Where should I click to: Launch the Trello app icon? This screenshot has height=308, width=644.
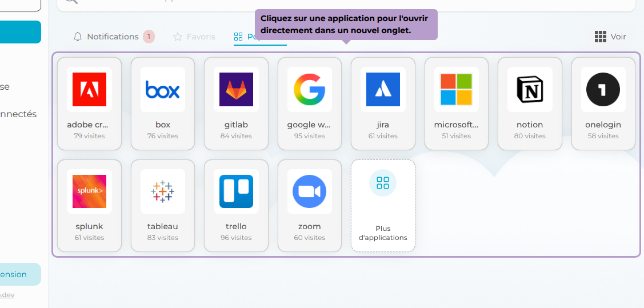click(x=236, y=191)
